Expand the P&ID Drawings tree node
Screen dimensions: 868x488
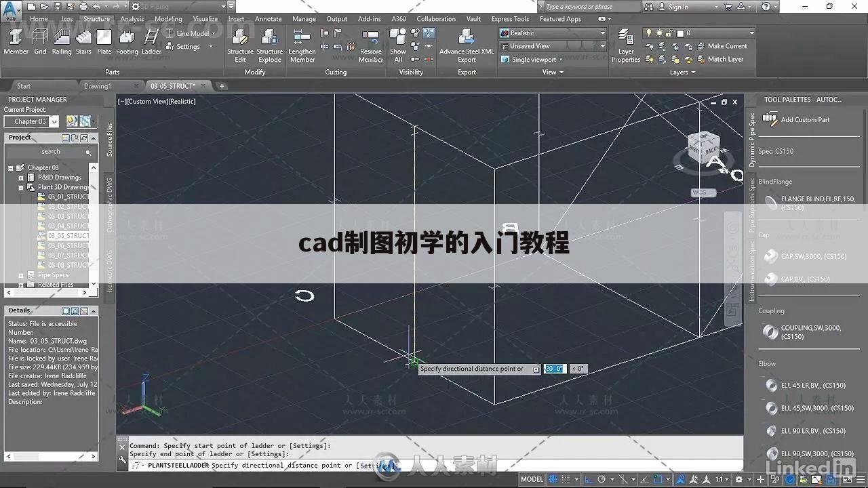21,178
